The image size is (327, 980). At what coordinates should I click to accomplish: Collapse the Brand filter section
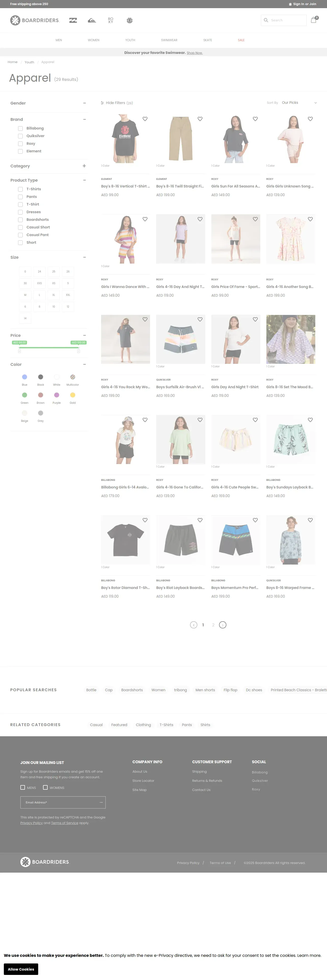pos(85,120)
